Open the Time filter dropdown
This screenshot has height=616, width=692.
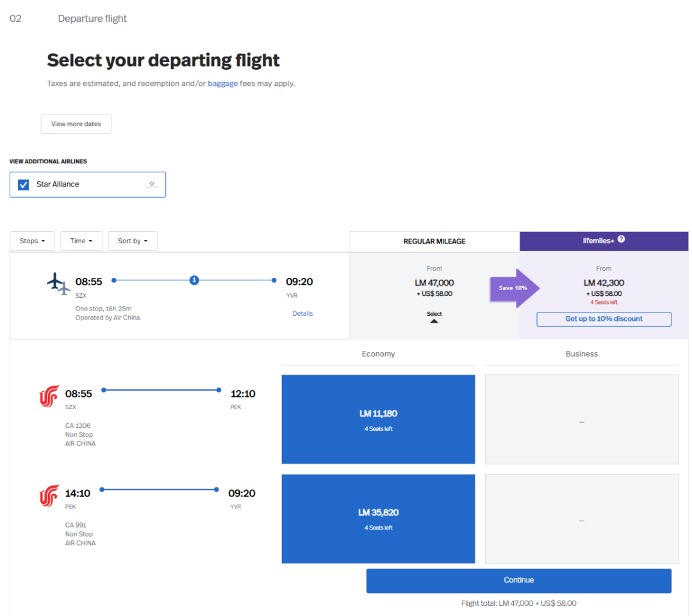[x=81, y=241]
